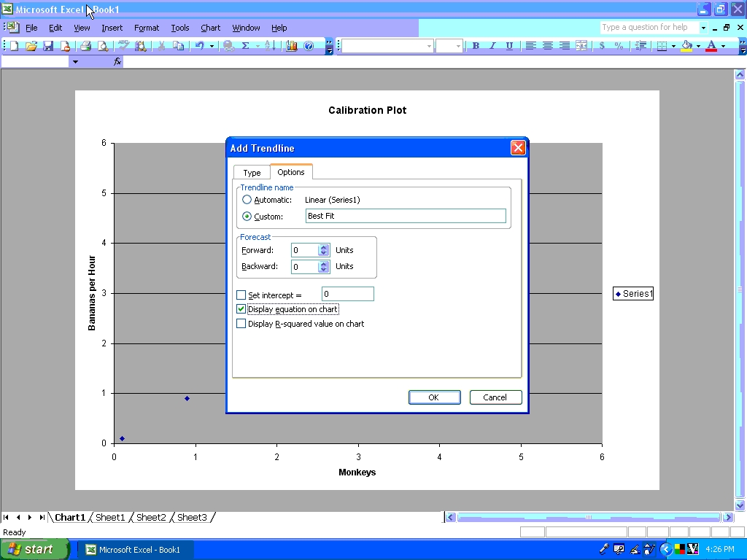
Task: Select the Automatic trendline name option
Action: coord(247,200)
